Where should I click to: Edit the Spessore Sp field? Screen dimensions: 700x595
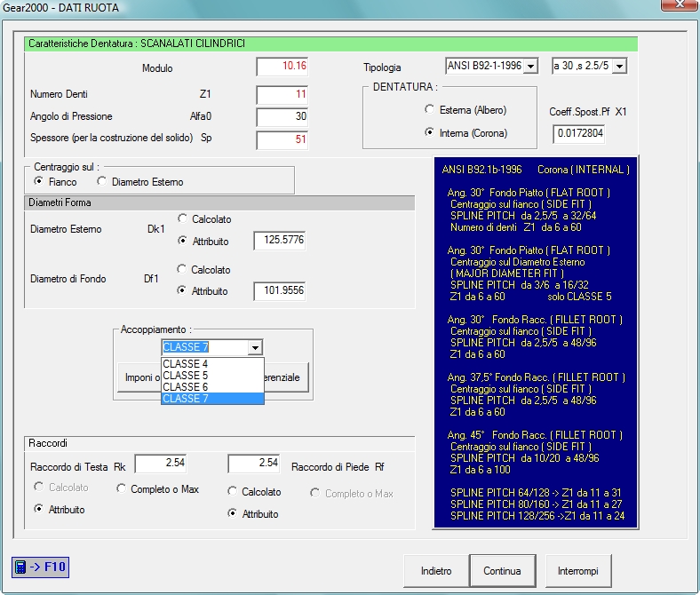click(x=282, y=139)
